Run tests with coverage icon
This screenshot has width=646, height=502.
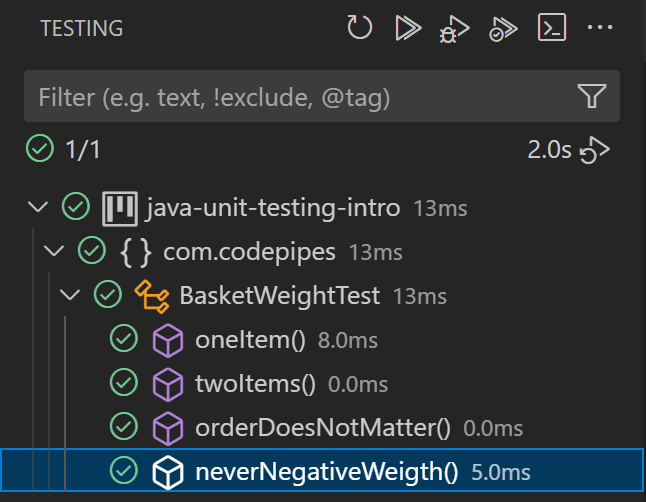(x=503, y=29)
